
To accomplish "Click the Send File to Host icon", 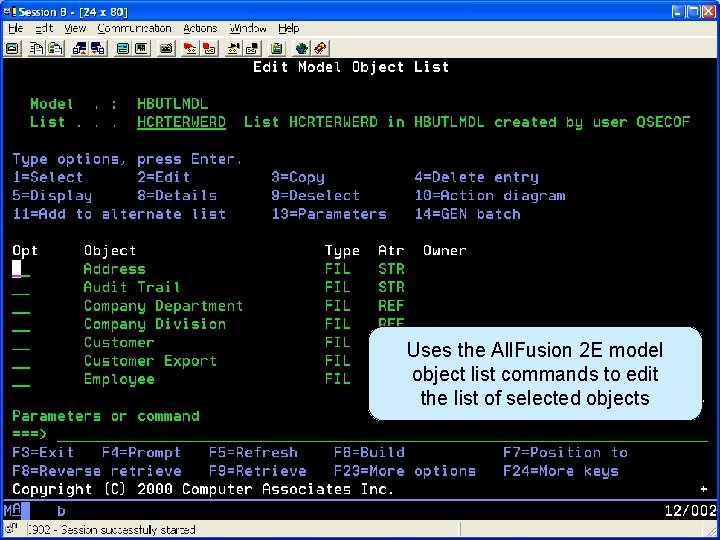I will (79, 48).
